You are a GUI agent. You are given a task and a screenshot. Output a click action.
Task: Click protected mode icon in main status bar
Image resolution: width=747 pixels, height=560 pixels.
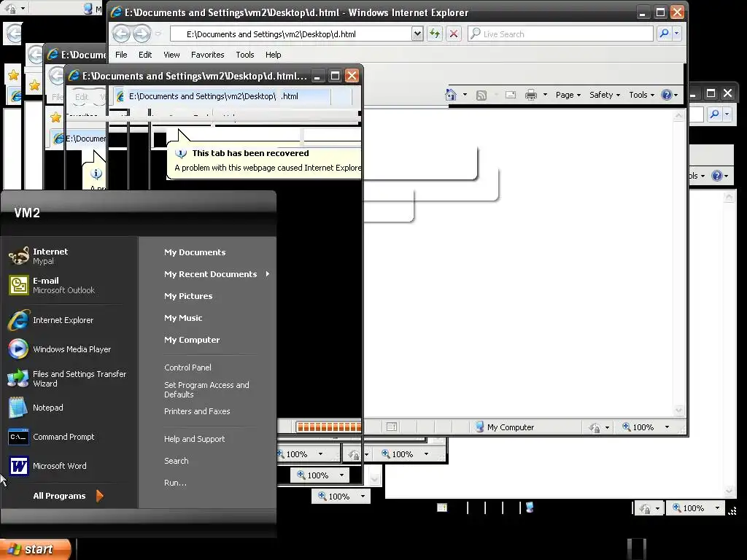point(595,427)
